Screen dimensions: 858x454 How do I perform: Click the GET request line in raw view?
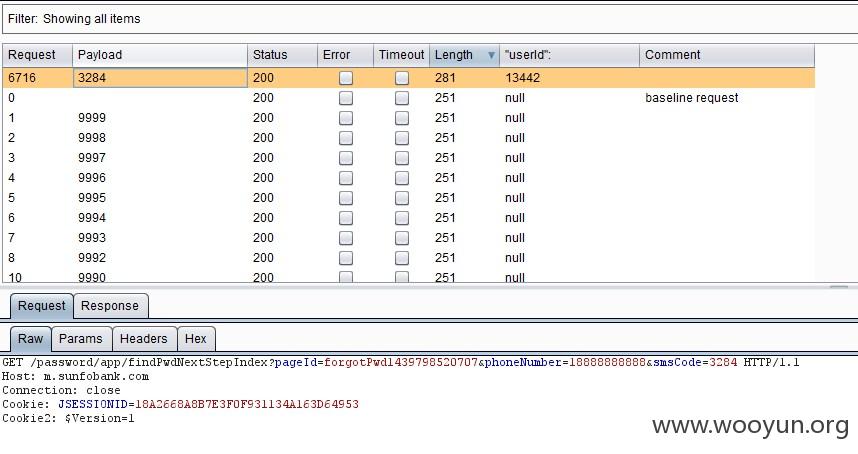pyautogui.click(x=401, y=363)
